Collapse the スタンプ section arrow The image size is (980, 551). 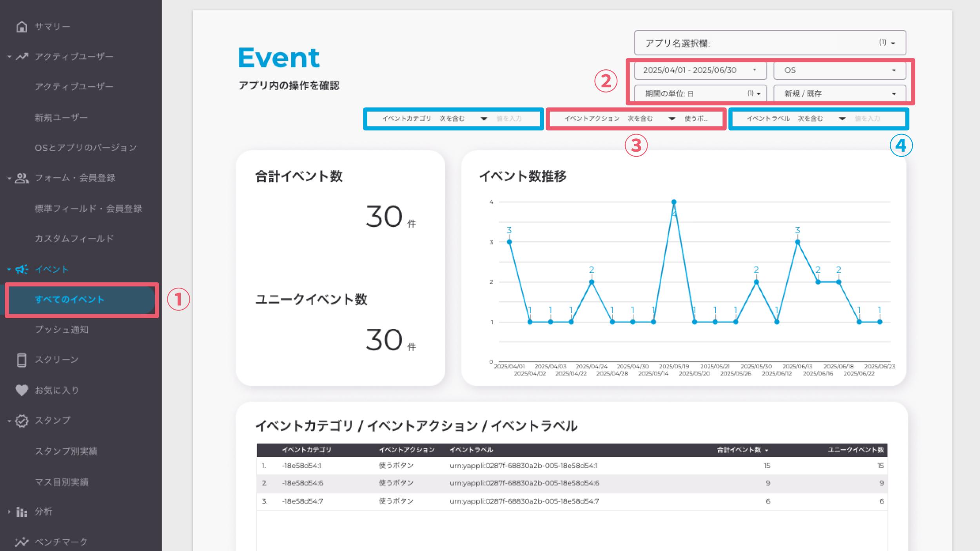coord(9,421)
